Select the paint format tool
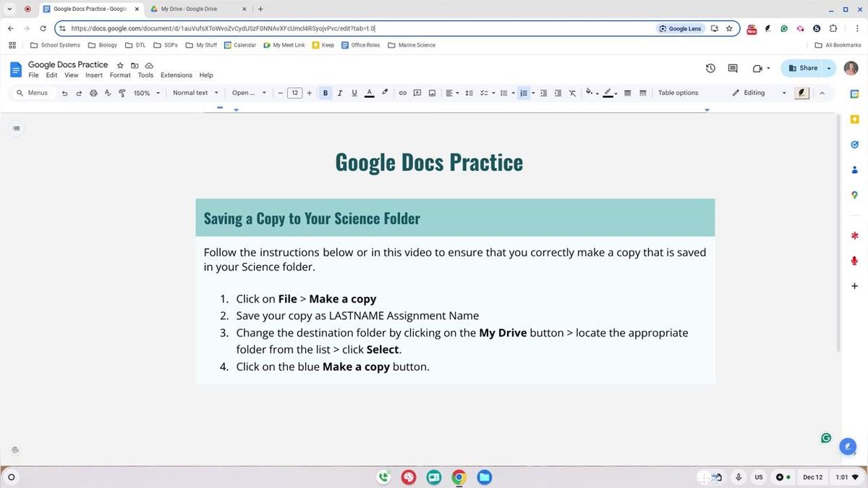Screen dimensions: 868x488 coord(122,93)
